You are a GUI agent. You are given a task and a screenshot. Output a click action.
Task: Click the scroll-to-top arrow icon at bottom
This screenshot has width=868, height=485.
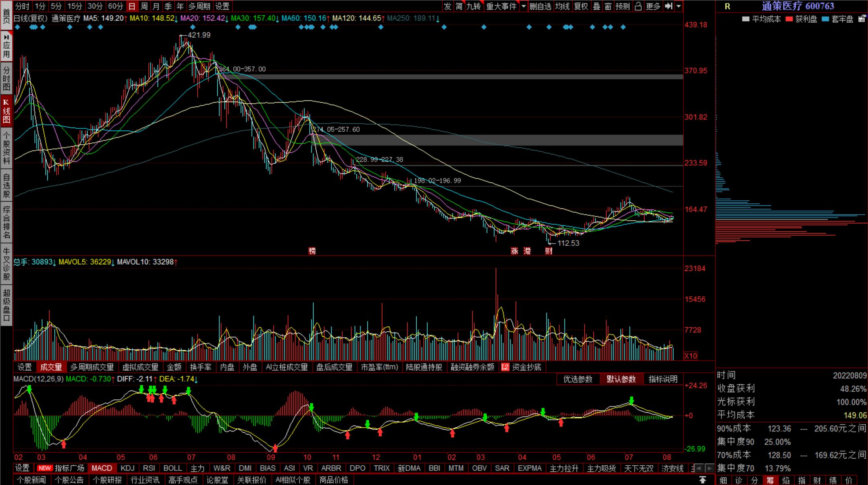click(702, 480)
